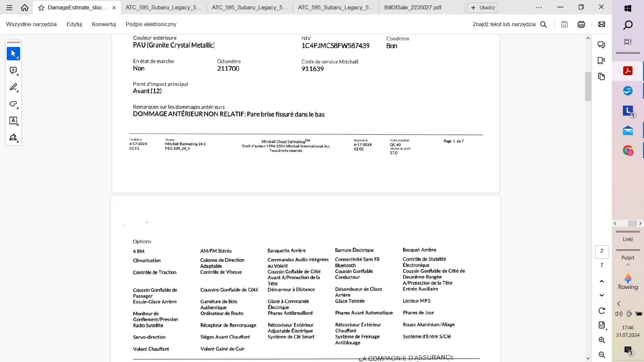Open the bookmarks panel
This screenshot has width=644, height=362.
tap(601, 61)
